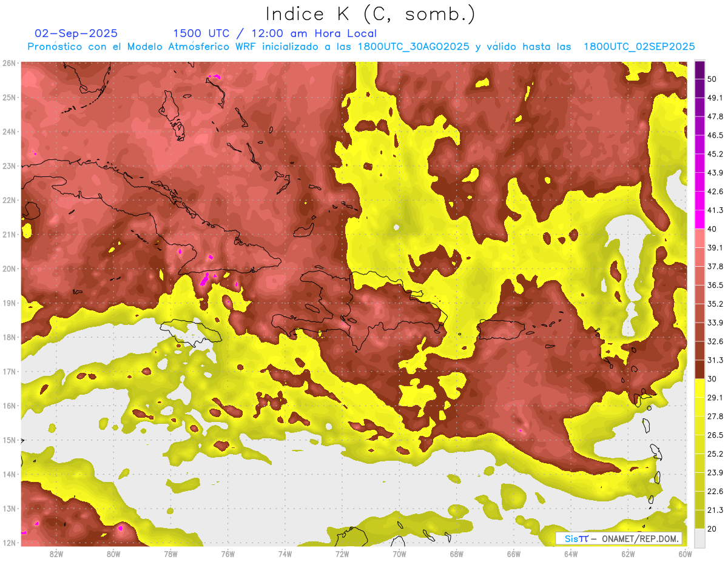Click the latitude axis label "19N"
This screenshot has width=728, height=562.
(9, 303)
